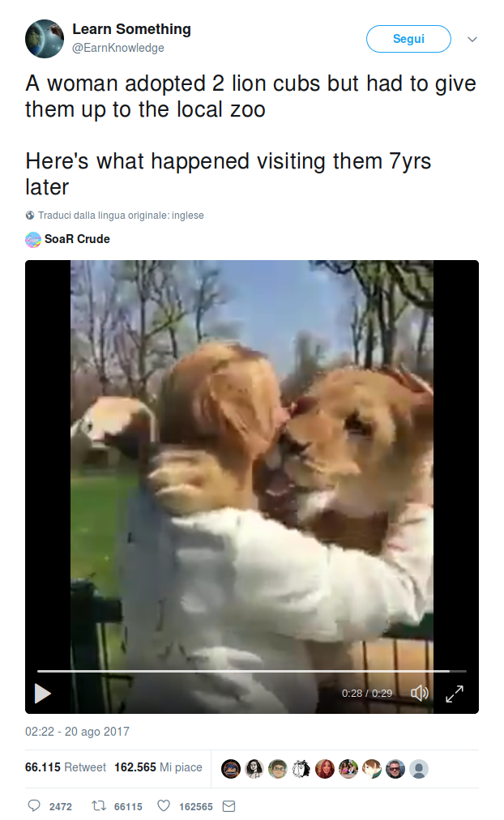Open first liker avatar in the row
This screenshot has height=820, width=504.
(231, 769)
